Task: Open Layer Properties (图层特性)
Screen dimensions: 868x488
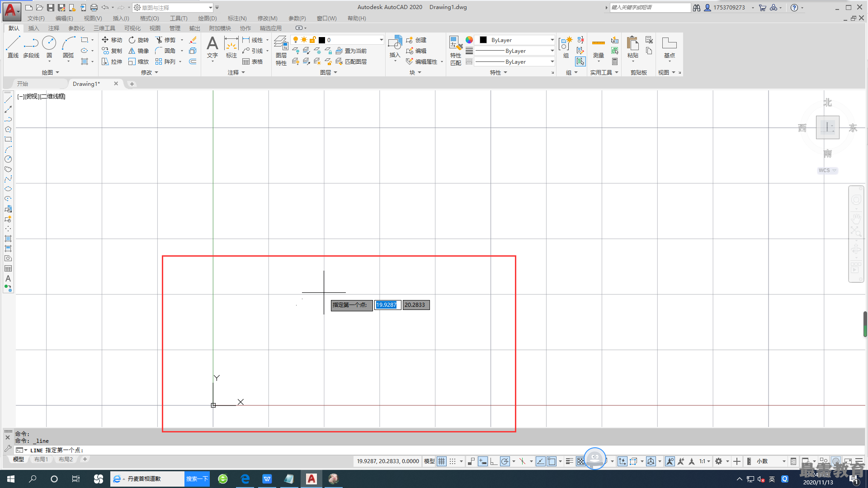Action: click(x=281, y=51)
